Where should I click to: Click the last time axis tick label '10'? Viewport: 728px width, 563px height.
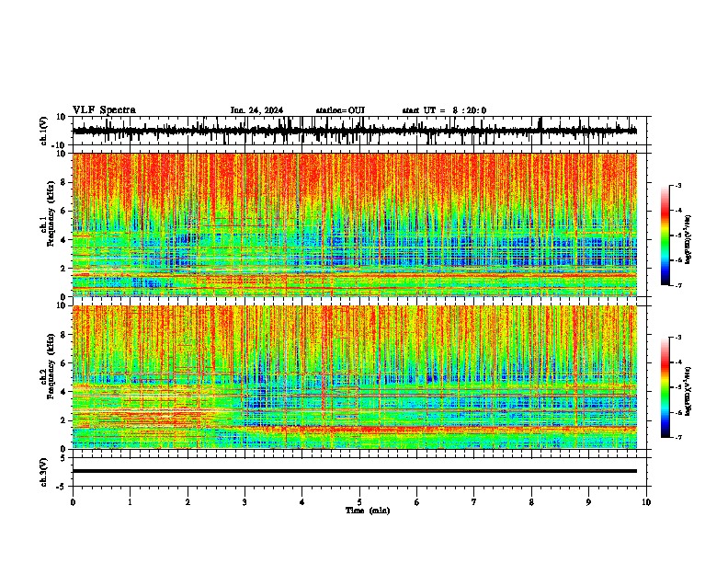646,502
